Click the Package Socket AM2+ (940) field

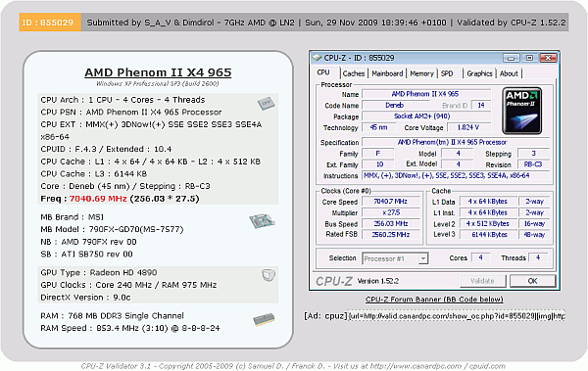coord(426,116)
